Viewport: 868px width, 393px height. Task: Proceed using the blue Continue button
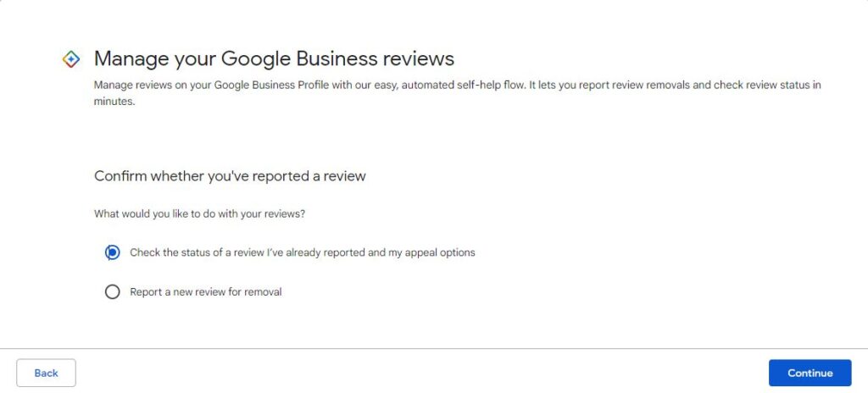(810, 373)
